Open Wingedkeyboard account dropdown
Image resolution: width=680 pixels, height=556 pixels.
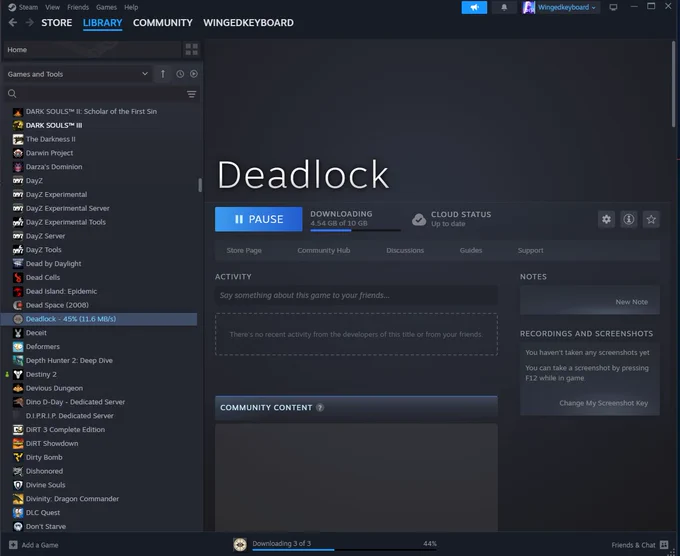click(567, 7)
